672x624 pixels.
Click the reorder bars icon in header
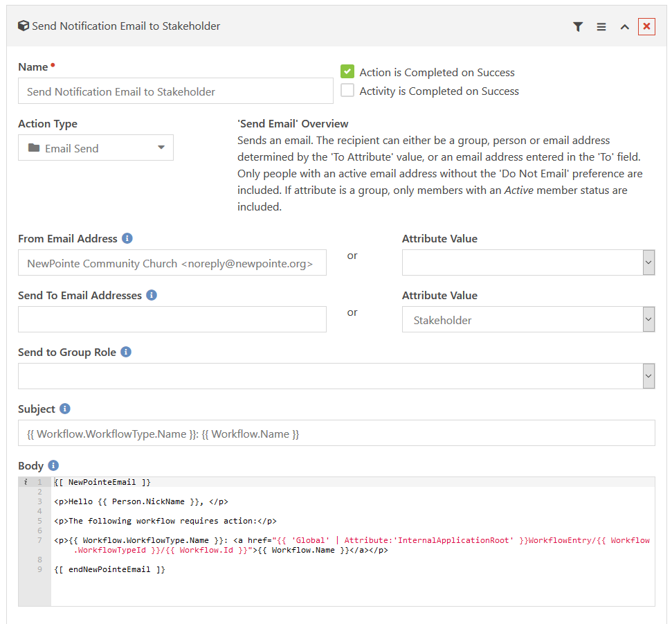(x=601, y=27)
